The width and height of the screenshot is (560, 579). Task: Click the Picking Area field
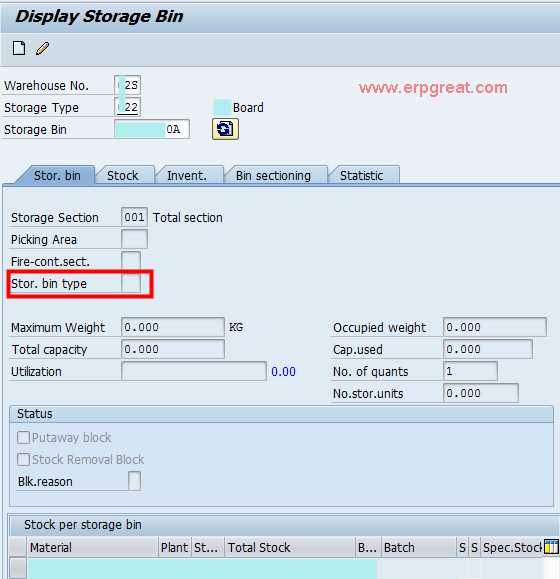tap(134, 239)
